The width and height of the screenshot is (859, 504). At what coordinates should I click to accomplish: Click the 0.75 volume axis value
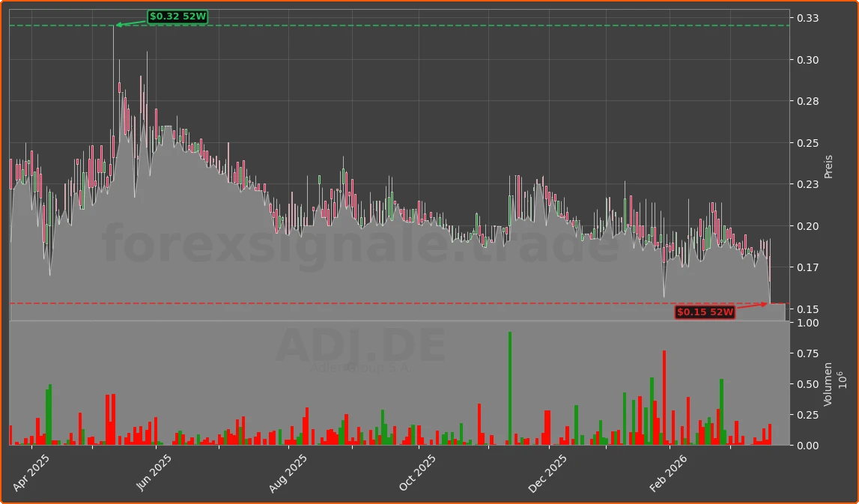point(808,354)
